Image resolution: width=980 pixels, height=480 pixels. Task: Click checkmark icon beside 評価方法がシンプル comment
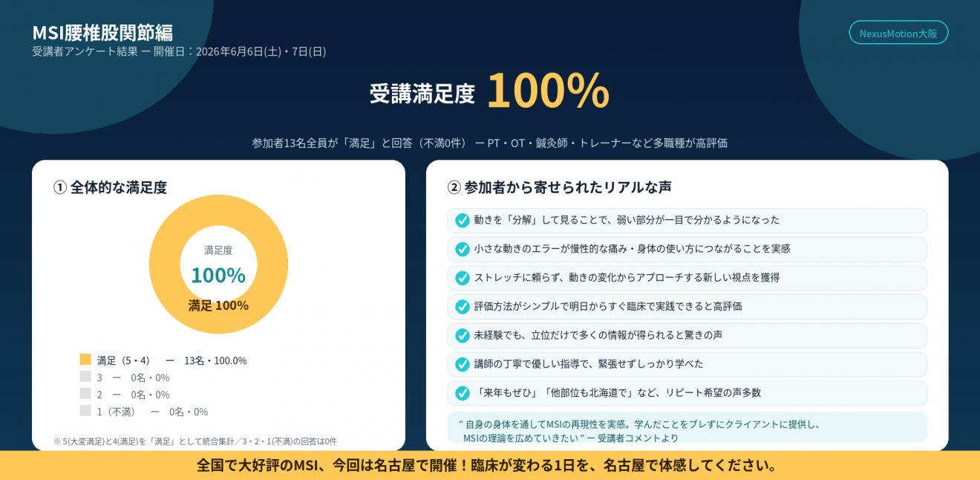point(463,306)
